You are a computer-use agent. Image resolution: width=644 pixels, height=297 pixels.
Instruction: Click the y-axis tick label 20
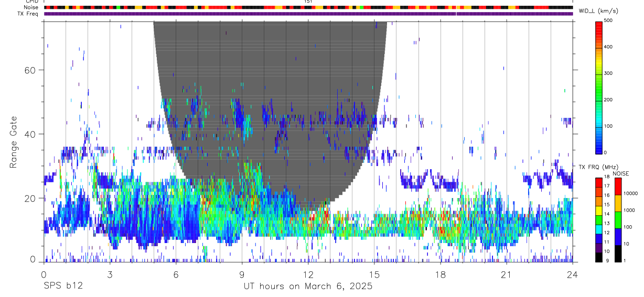(30, 198)
